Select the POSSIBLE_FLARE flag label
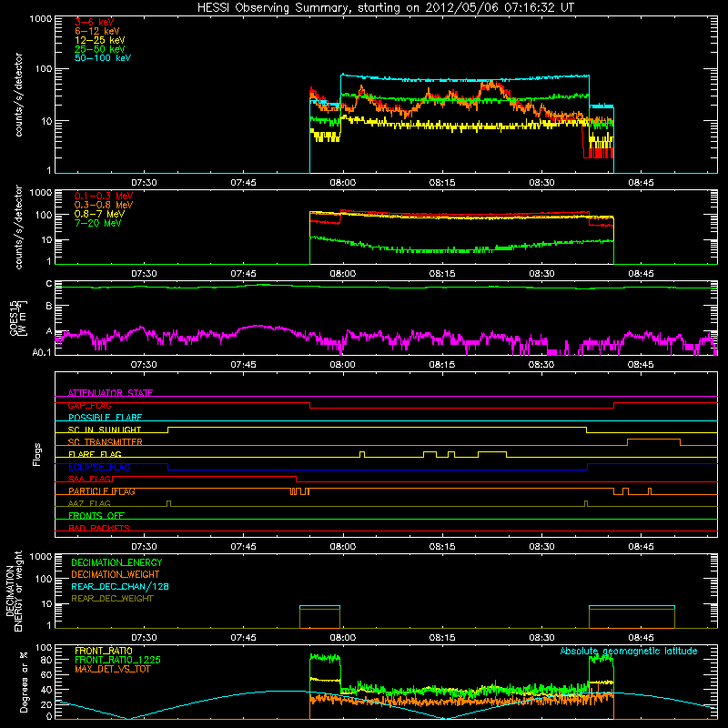 click(105, 418)
